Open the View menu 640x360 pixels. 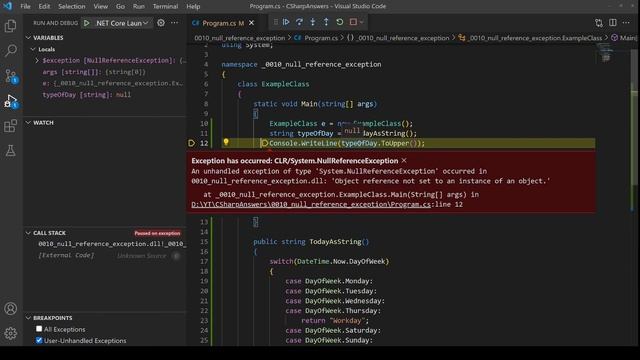100,7
